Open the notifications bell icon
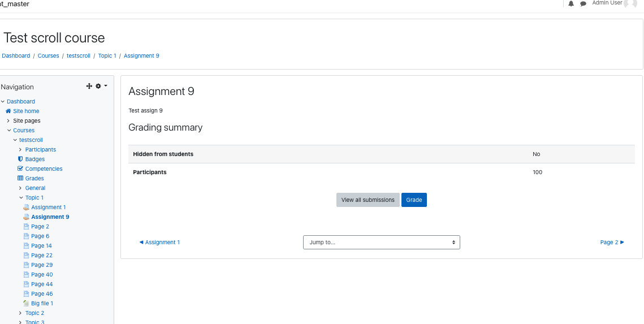Viewport: 644px width, 324px height. tap(571, 4)
